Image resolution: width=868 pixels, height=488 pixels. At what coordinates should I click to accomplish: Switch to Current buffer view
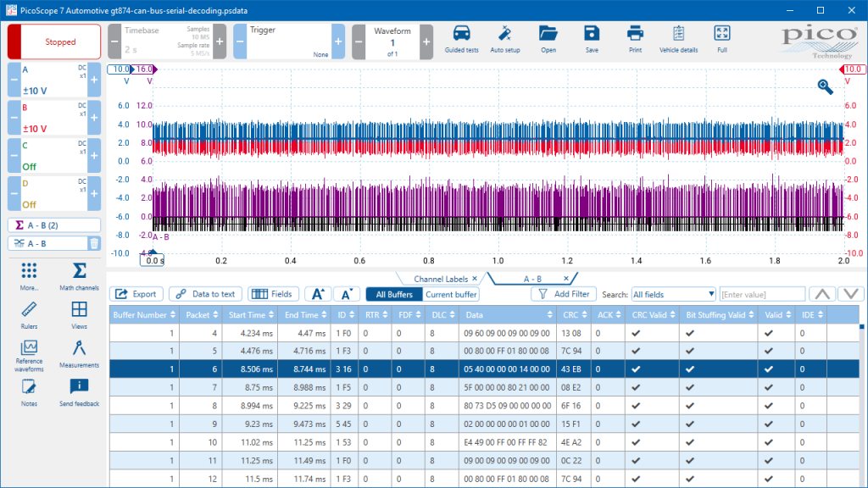tap(450, 294)
